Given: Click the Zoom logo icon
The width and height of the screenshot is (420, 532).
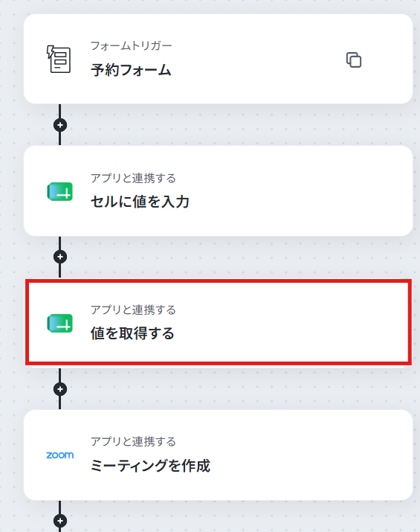Looking at the screenshot, I should point(60,455).
